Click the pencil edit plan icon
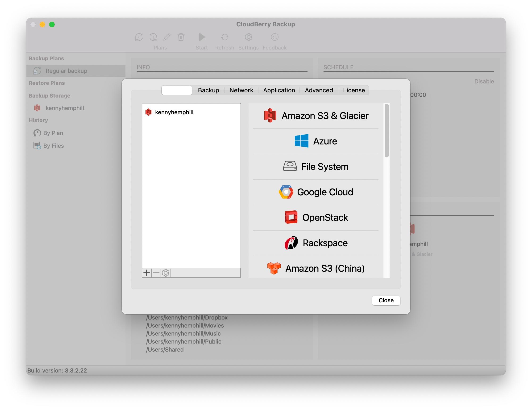Viewport: 532px width, 410px height. coord(167,37)
